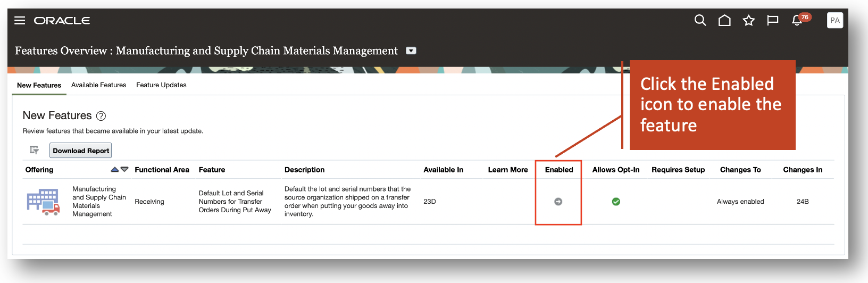Open the PA user profile menu
The width and height of the screenshot is (868, 283).
click(835, 20)
